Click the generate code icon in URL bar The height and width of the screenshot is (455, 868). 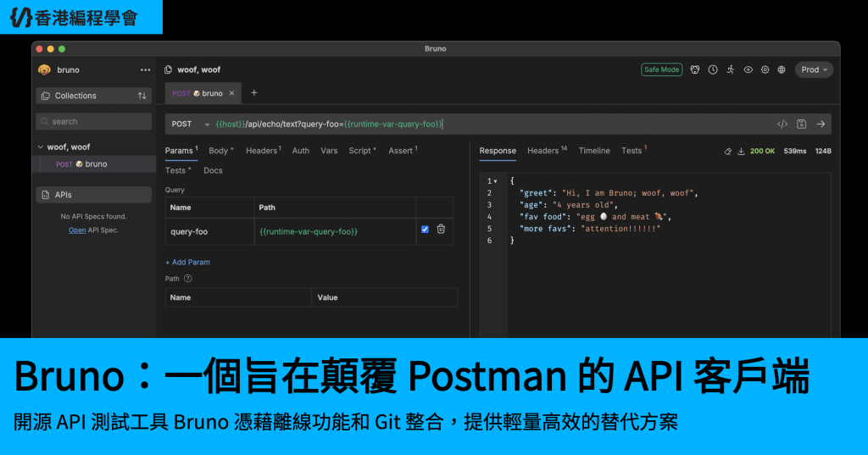point(782,124)
